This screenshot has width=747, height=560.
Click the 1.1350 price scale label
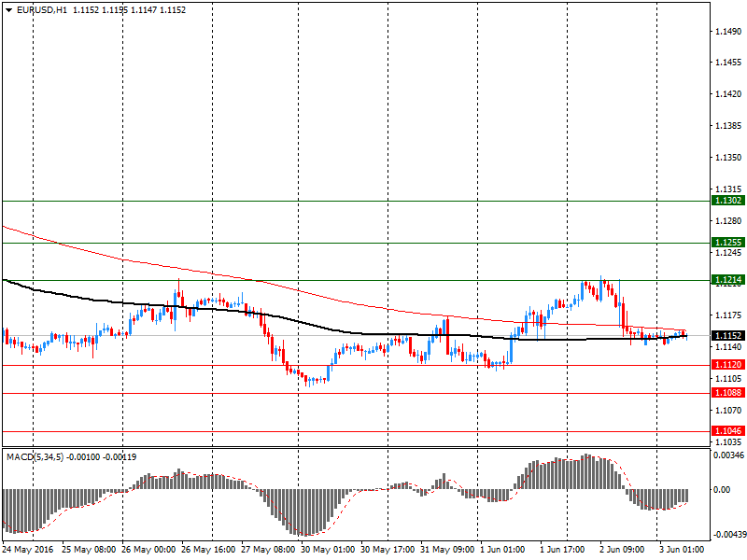[x=728, y=157]
